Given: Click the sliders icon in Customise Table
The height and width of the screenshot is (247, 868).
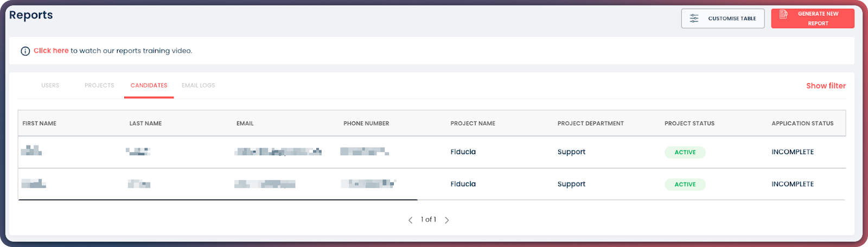Looking at the screenshot, I should (x=694, y=18).
